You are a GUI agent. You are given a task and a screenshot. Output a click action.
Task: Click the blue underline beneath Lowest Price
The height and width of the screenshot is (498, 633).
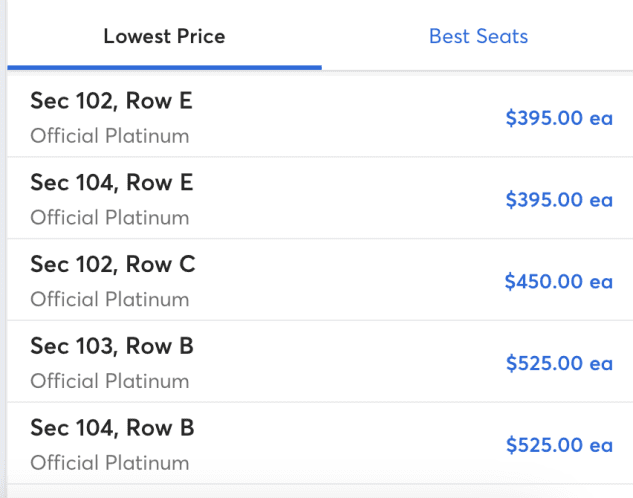164,67
